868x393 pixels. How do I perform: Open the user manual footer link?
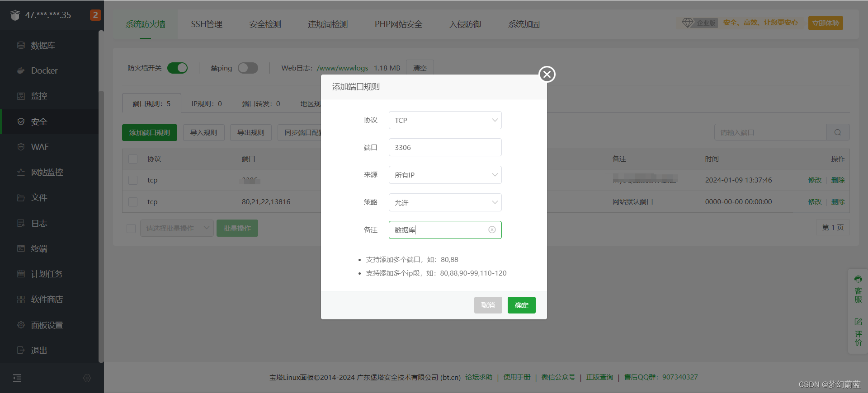[517, 377]
